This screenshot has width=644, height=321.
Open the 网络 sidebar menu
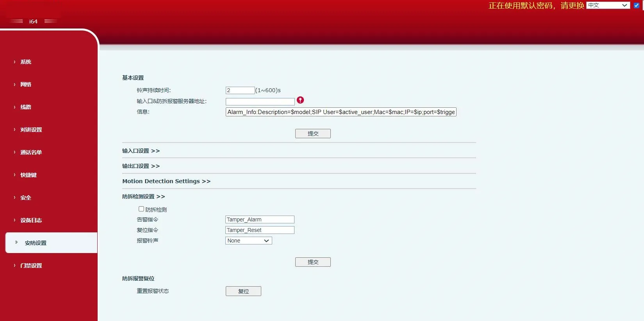coord(26,84)
